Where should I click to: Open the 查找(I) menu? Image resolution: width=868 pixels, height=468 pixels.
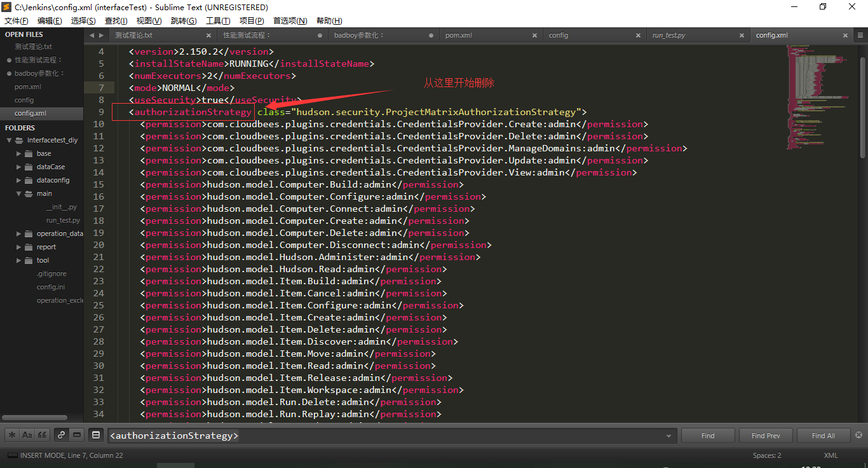pos(116,21)
